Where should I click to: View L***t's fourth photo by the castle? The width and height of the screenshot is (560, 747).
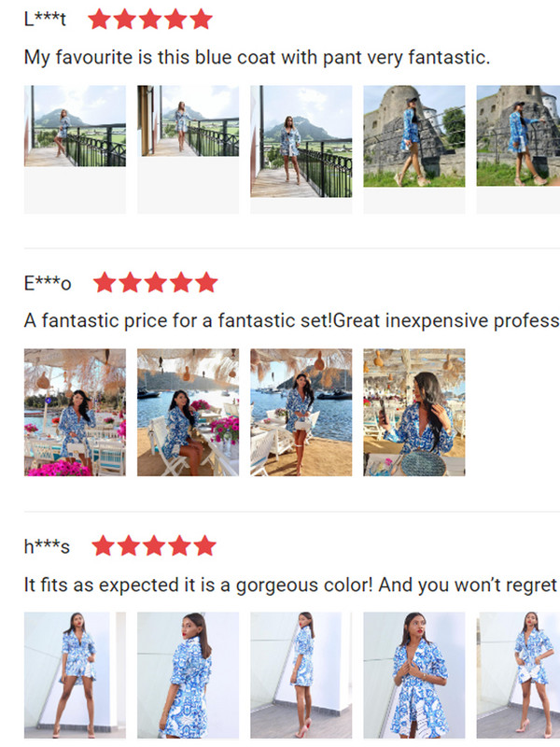tap(413, 136)
